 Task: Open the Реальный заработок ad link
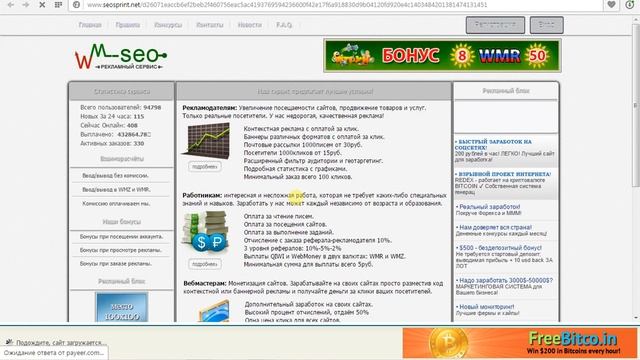[489, 207]
